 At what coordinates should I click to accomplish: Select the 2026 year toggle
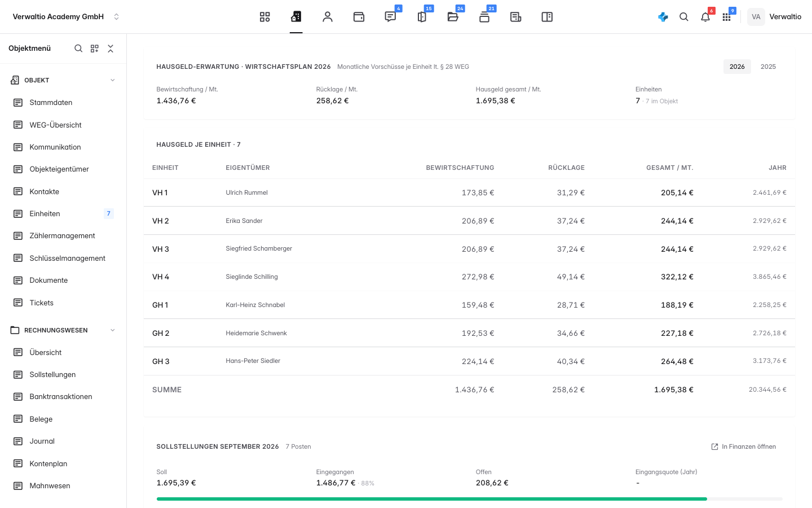click(737, 67)
